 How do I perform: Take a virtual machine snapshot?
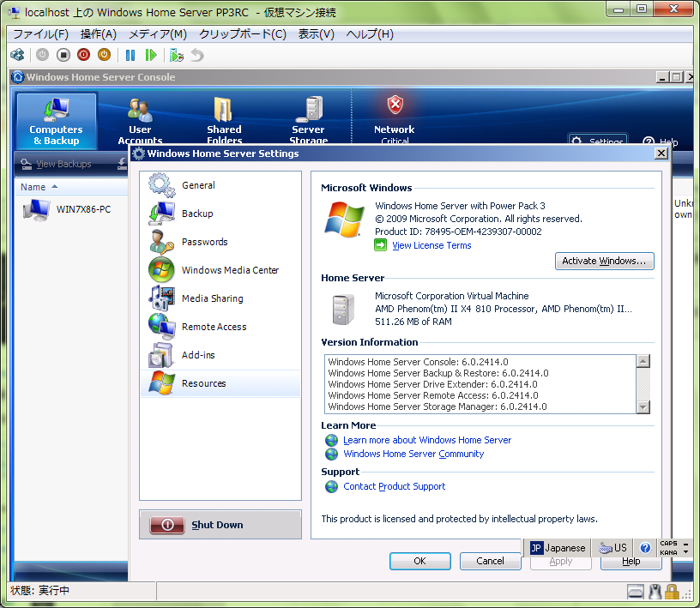[x=177, y=55]
